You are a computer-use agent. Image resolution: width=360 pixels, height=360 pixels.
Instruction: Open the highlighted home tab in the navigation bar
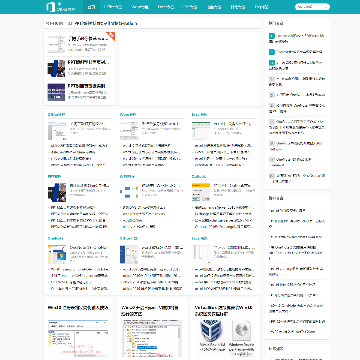pos(91,7)
